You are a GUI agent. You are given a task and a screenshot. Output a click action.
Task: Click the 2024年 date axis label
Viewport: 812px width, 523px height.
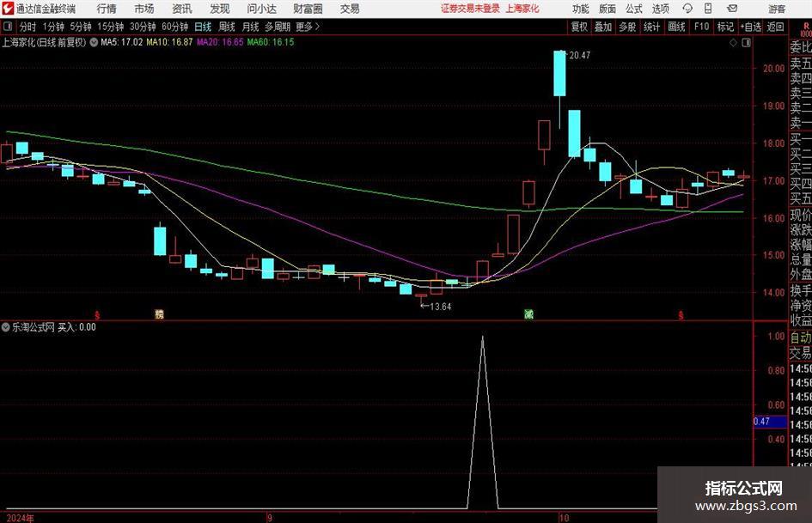tap(21, 517)
